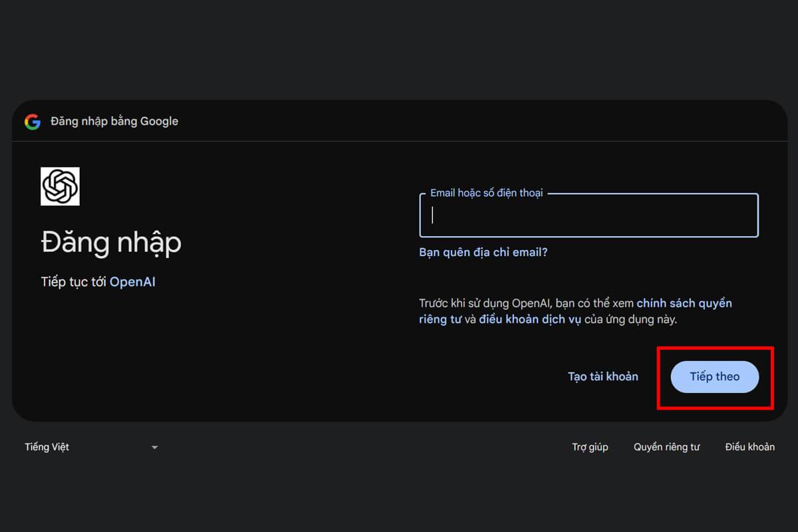The height and width of the screenshot is (532, 798).
Task: Open the 'điều khoản dịch vụ' link
Action: (x=530, y=319)
